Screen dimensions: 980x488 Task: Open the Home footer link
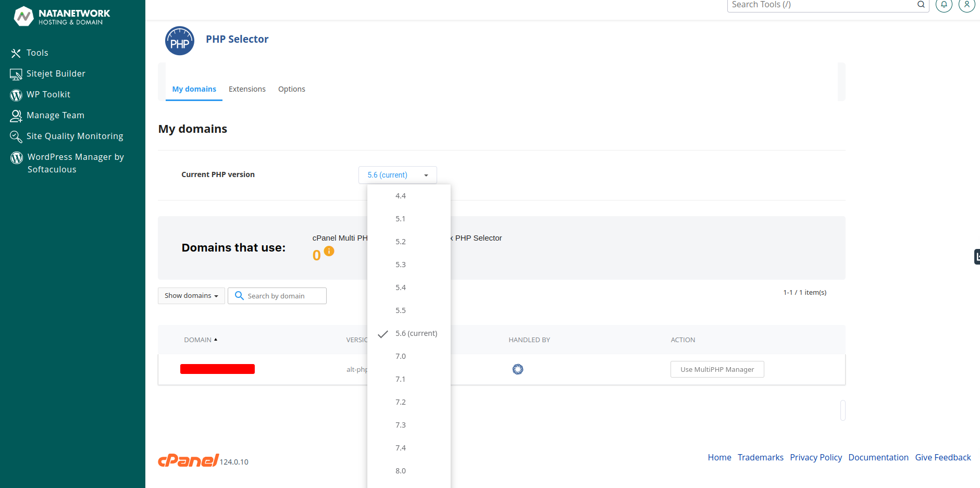720,457
